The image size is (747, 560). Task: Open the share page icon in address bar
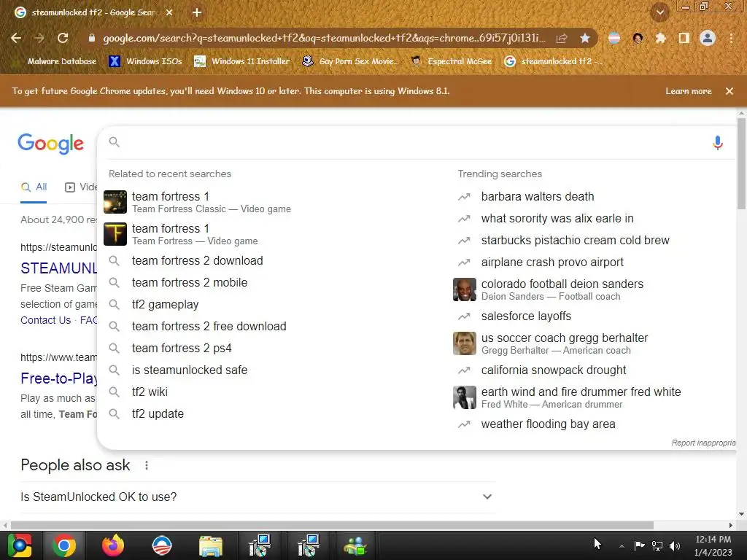click(x=562, y=38)
